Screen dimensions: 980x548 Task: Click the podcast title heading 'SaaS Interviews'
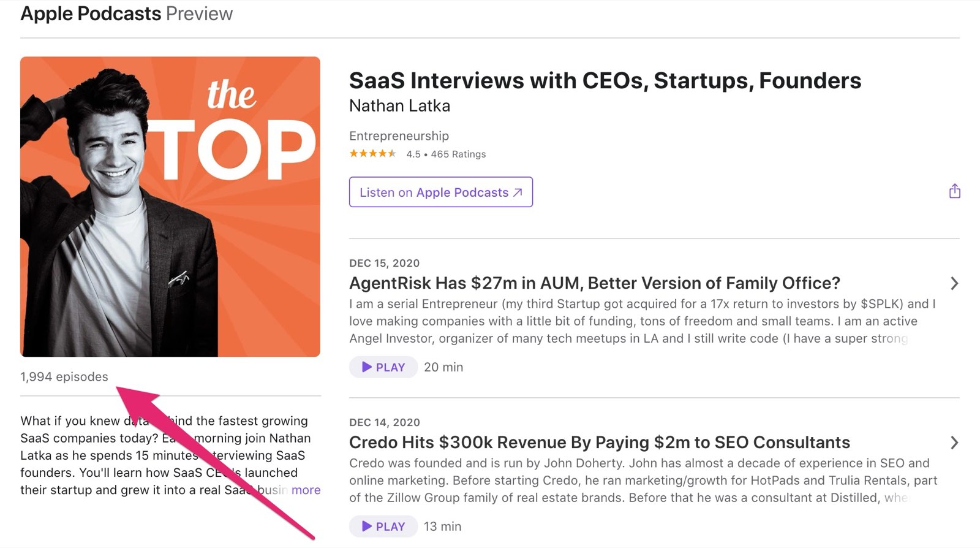coord(605,81)
